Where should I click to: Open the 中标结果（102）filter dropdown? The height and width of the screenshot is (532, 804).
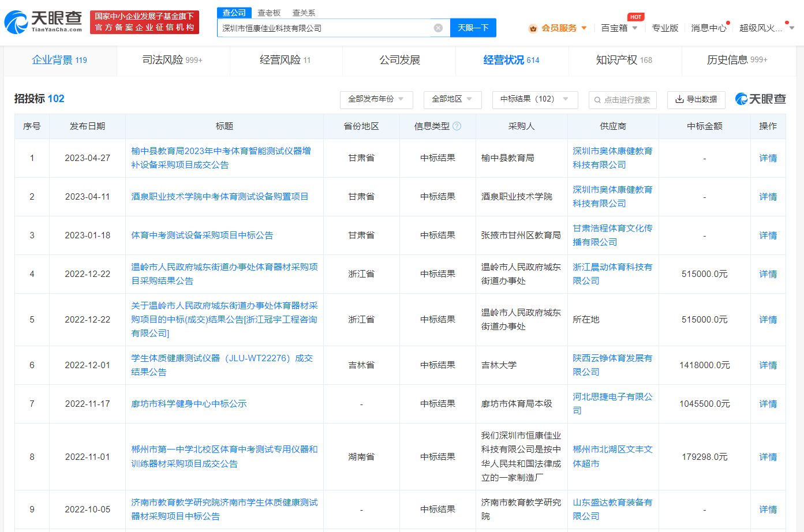pos(535,99)
